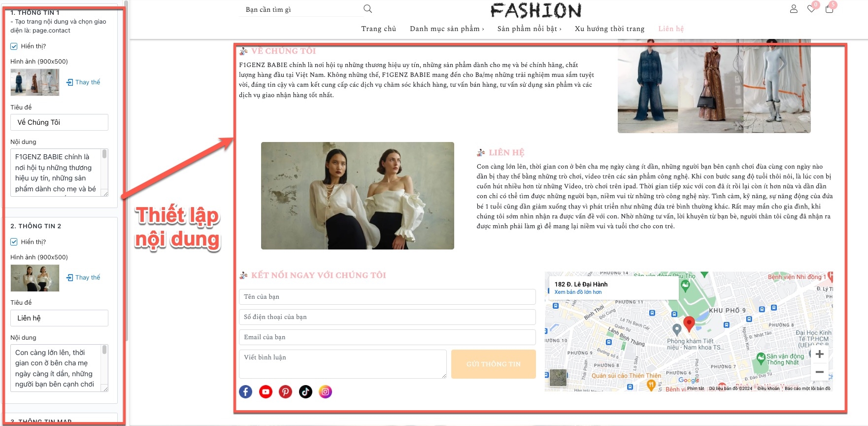This screenshot has width=868, height=426.
Task: Expand Danh mục sản phẩm menu
Action: click(x=447, y=29)
